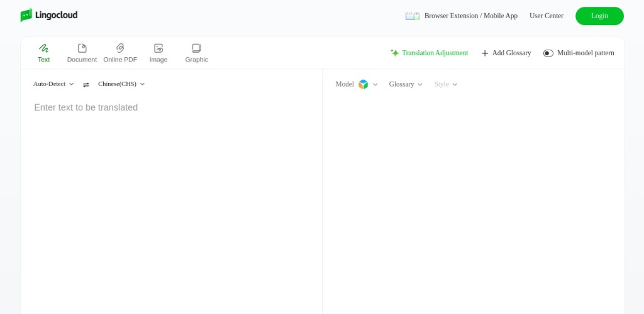The width and height of the screenshot is (644, 314).
Task: Select the Image translation icon
Action: point(158,48)
